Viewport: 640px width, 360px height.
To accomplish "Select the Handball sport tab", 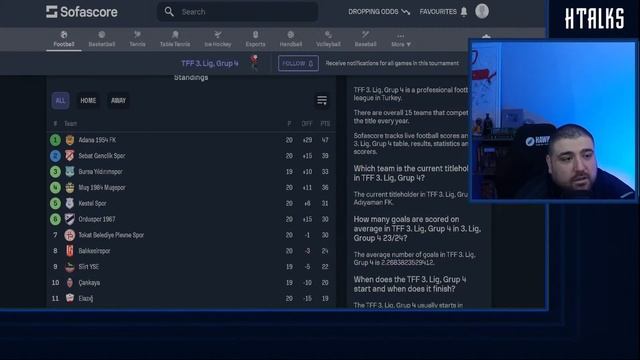I will coord(291,39).
